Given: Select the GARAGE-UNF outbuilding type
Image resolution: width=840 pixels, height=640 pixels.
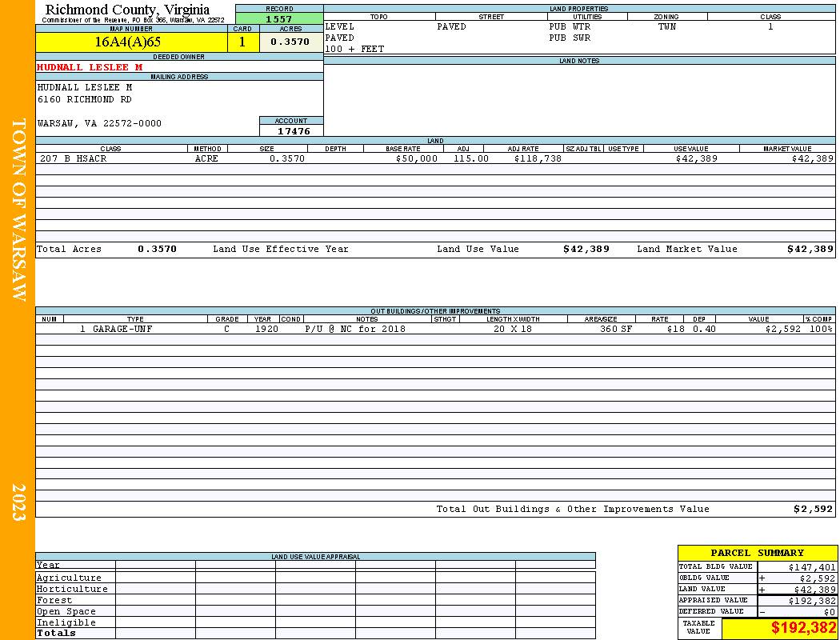Looking at the screenshot, I should pos(122,329).
